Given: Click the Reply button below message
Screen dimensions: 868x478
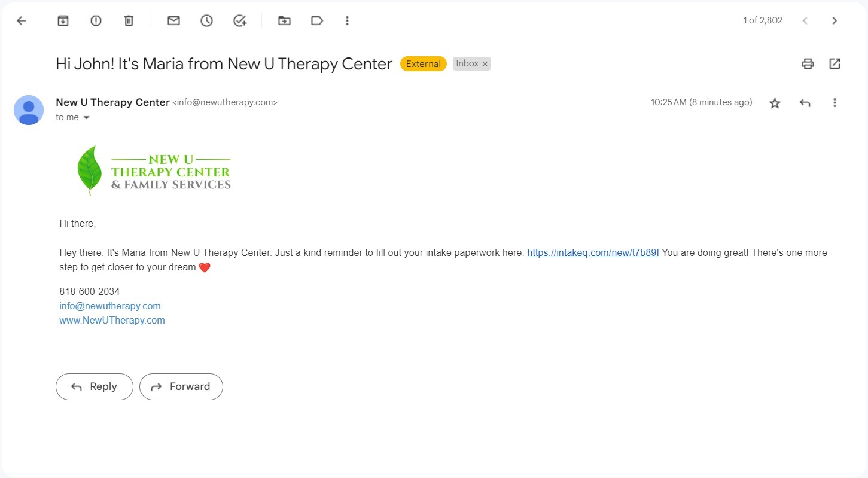Looking at the screenshot, I should click(95, 386).
